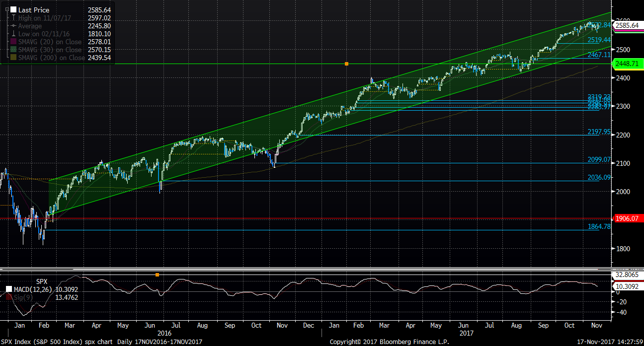Click the SPX label in MACD panel
Image resolution: width=644 pixels, height=346 pixels.
pos(42,281)
